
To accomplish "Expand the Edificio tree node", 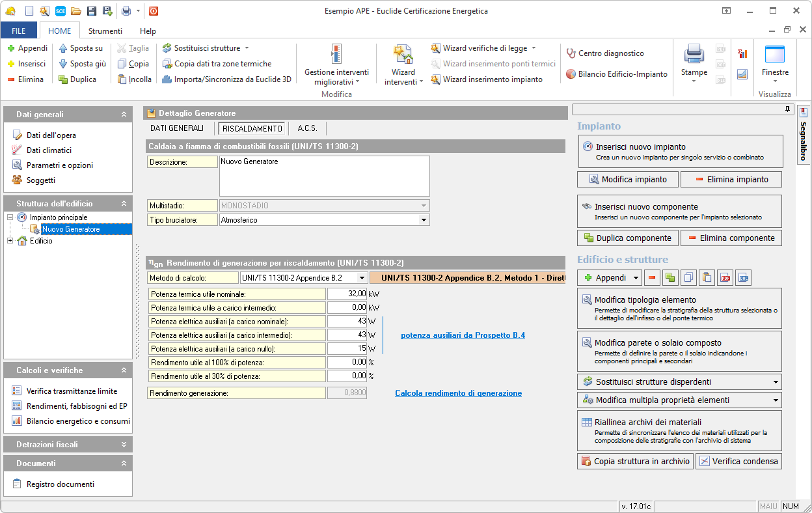I will pos(10,241).
